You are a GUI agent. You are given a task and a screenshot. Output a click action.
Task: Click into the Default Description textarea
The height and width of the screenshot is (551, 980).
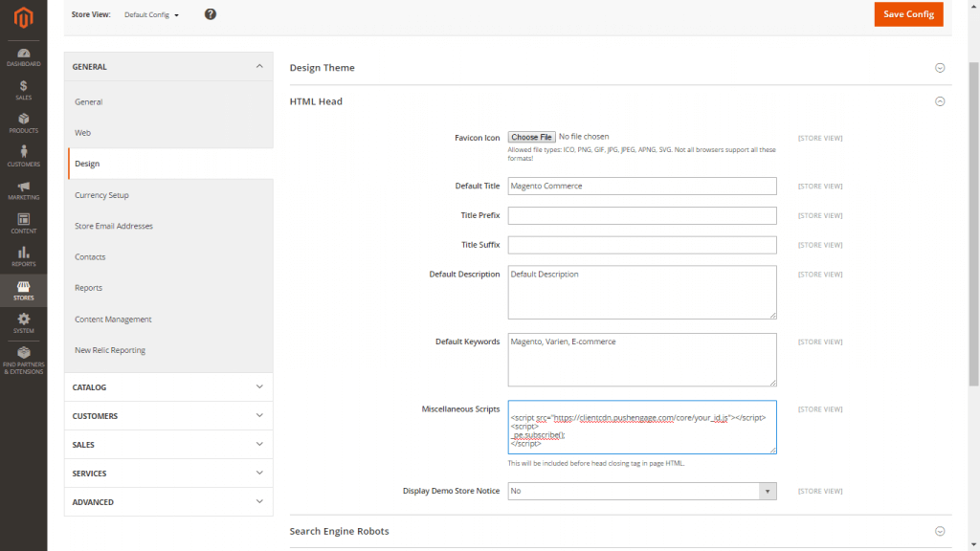(x=642, y=293)
